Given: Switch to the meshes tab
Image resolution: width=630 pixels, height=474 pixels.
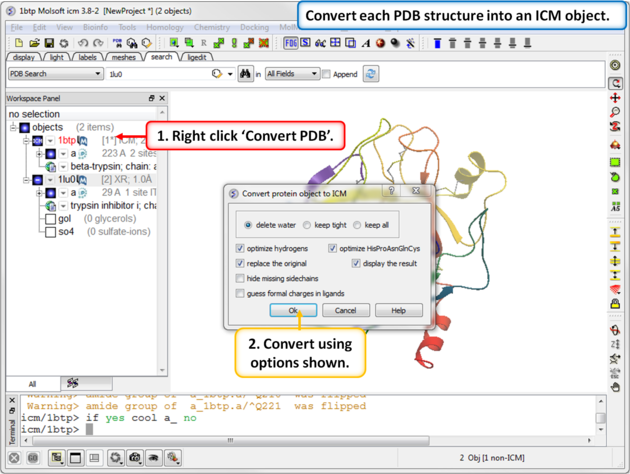Looking at the screenshot, I should coord(124,58).
